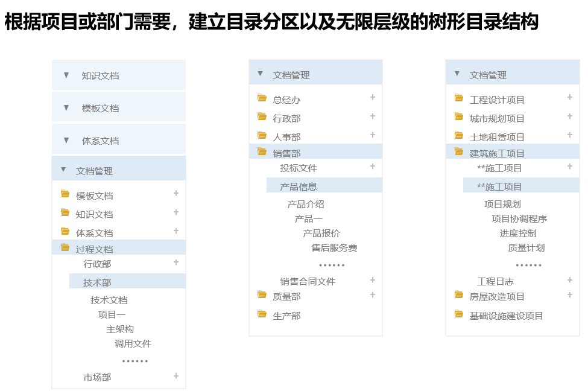Click plus icon on 总经办 row
This screenshot has height=391, width=588.
click(x=373, y=97)
